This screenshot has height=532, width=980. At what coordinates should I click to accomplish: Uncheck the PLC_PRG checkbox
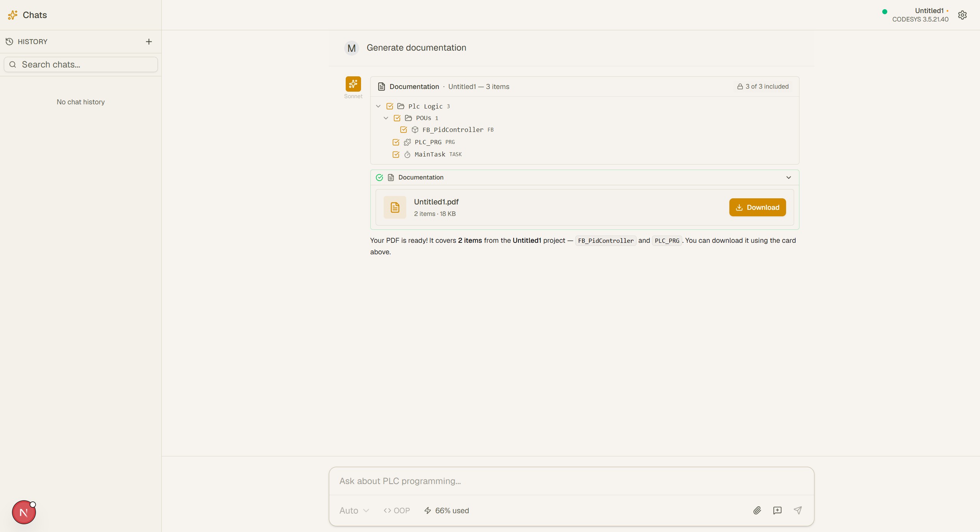point(396,142)
